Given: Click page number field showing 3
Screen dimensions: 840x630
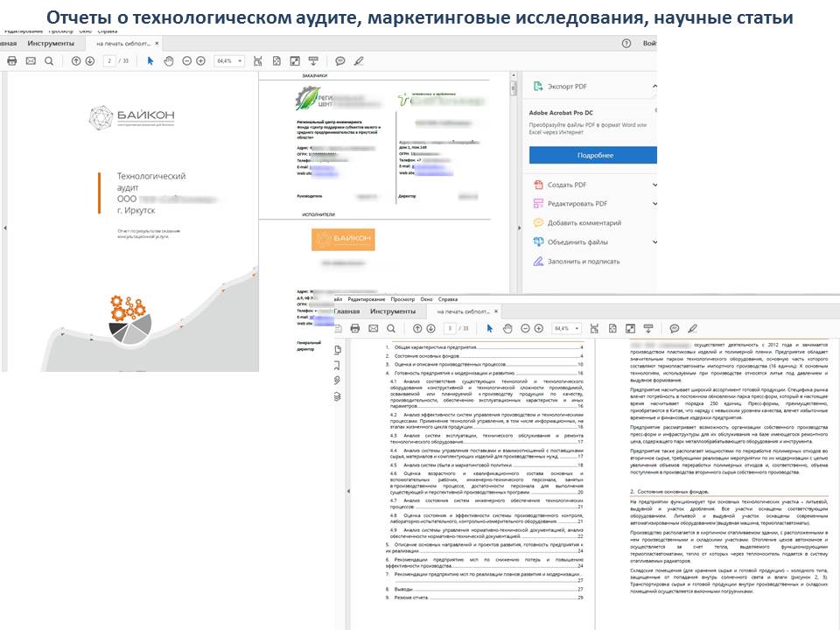Looking at the screenshot, I should pos(450,328).
